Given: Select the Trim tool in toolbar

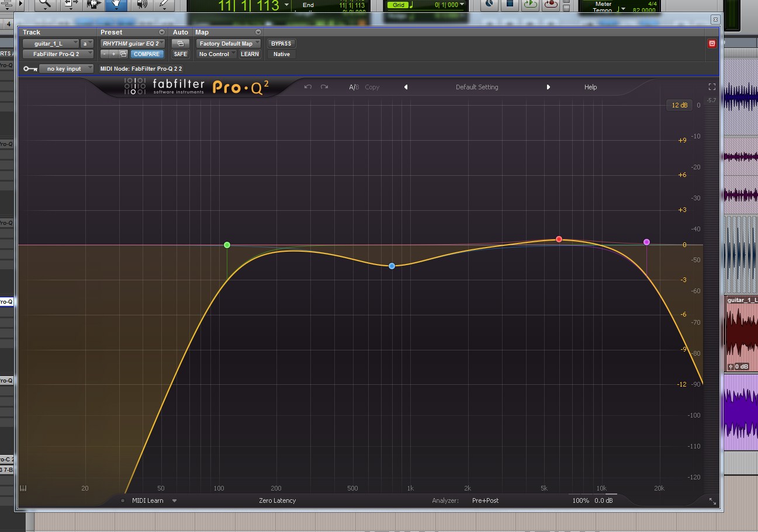Looking at the screenshot, I should [x=70, y=4].
